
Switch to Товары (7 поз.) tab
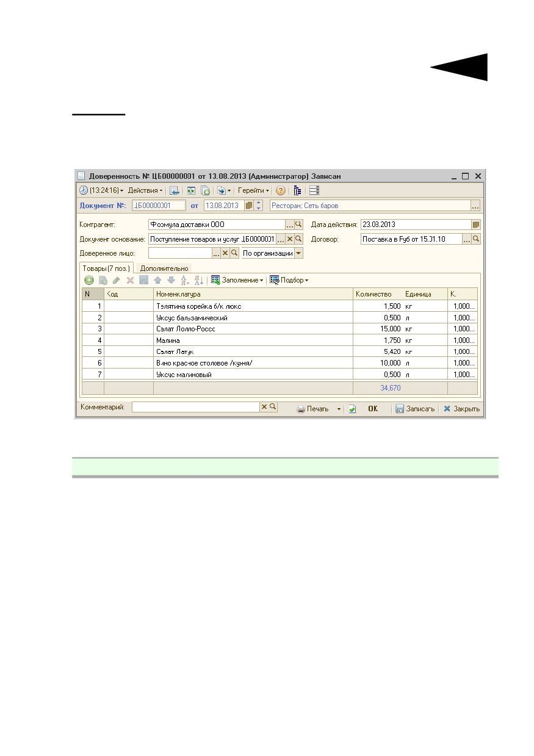click(107, 268)
